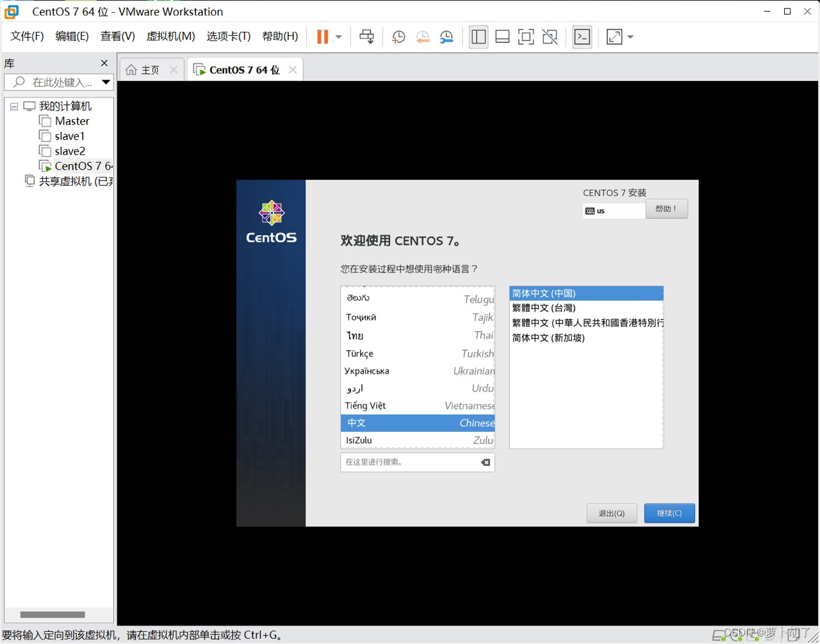The width and height of the screenshot is (820, 644).
Task: Open the 选项卡(T) menu
Action: point(228,37)
